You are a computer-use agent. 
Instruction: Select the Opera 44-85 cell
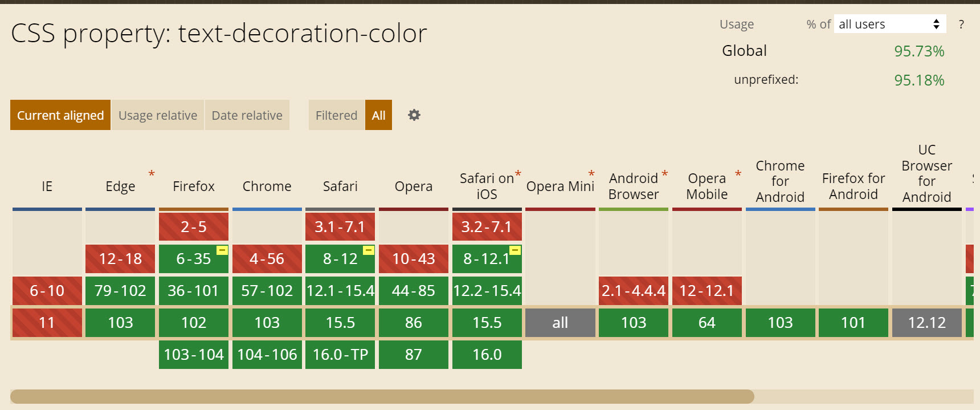click(414, 291)
